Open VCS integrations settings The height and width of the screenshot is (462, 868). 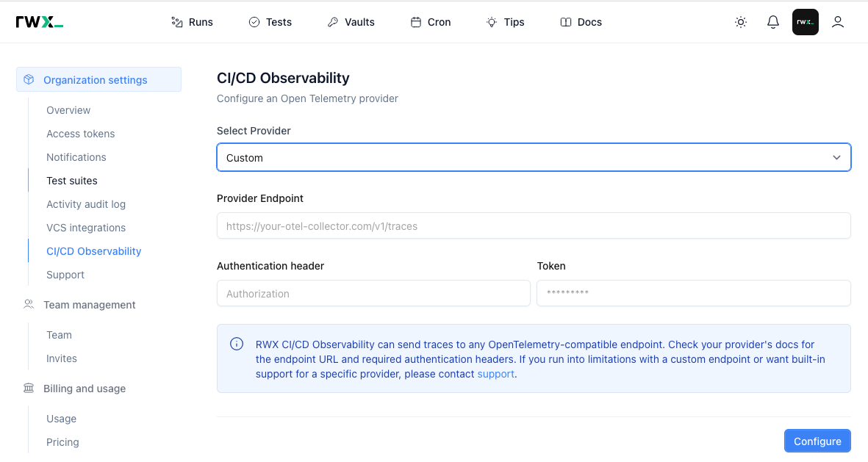(86, 228)
